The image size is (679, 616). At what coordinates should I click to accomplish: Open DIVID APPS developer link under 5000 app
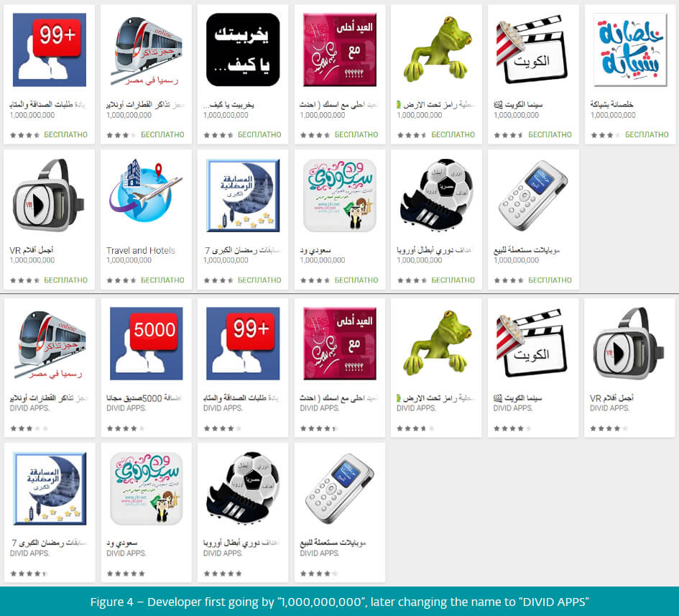(x=126, y=408)
